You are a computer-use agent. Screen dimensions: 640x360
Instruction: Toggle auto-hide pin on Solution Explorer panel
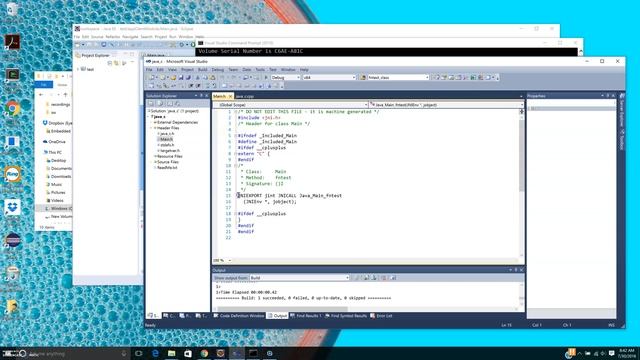[x=201, y=96]
